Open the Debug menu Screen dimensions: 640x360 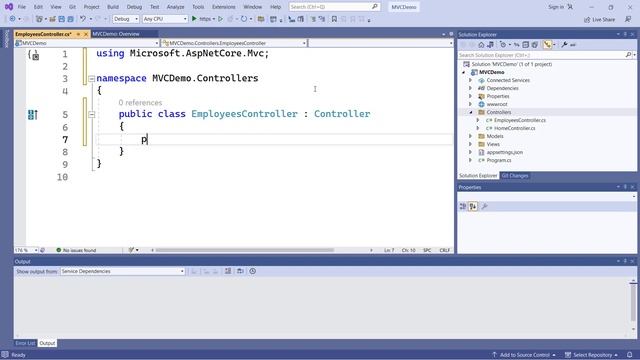click(x=134, y=7)
